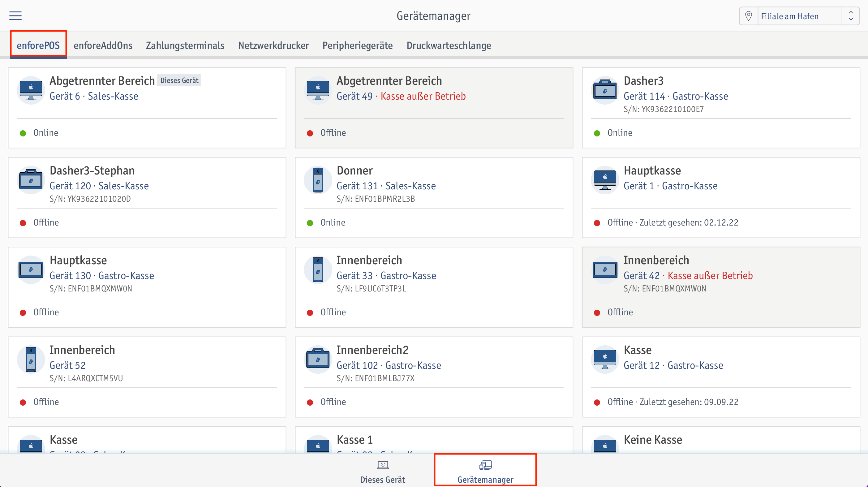The height and width of the screenshot is (487, 868).
Task: Open the Filiale am Hafen location selector
Action: click(799, 16)
